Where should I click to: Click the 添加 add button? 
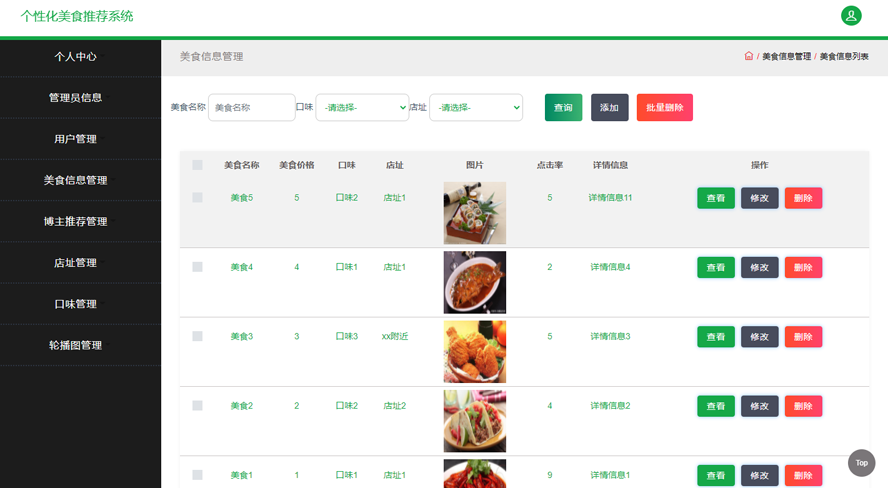pyautogui.click(x=609, y=107)
